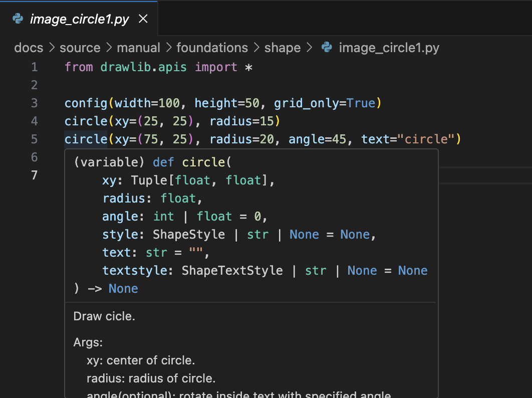Screen dimensions: 532x398
Task: Click 'textstyle' parameter in the tooltip
Action: [135, 271]
